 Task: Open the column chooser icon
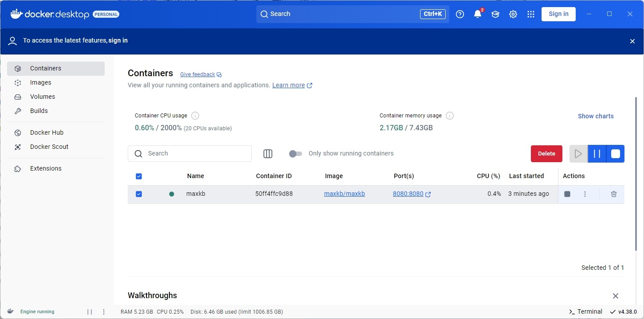[268, 154]
